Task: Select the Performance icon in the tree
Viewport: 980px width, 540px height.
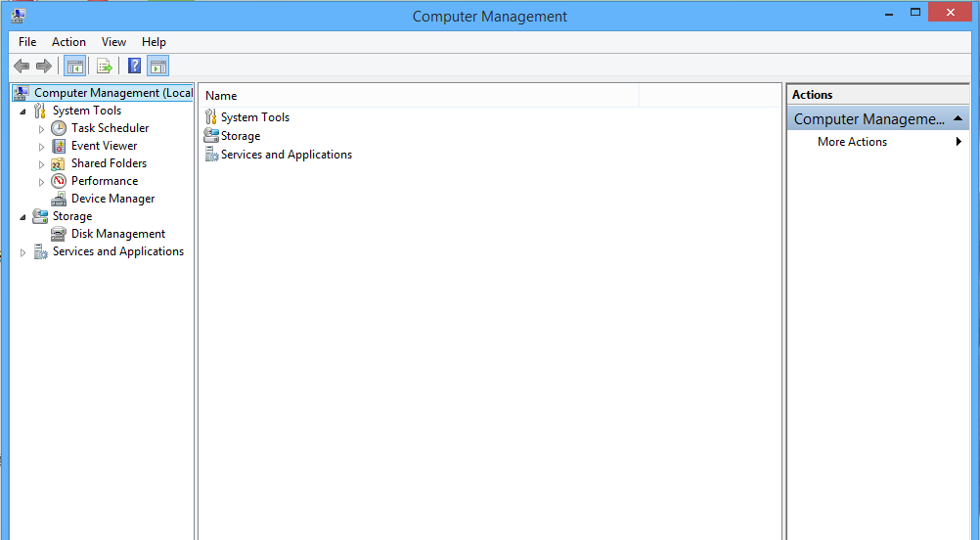Action: point(59,181)
